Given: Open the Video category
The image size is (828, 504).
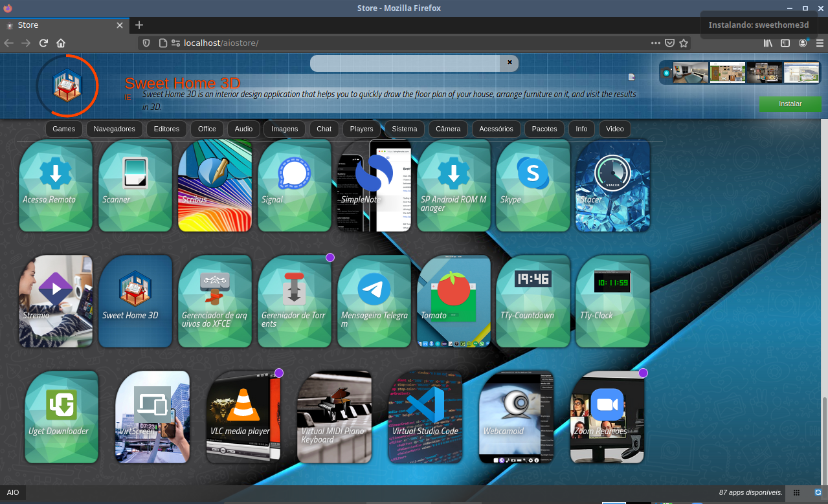Looking at the screenshot, I should click(x=615, y=129).
